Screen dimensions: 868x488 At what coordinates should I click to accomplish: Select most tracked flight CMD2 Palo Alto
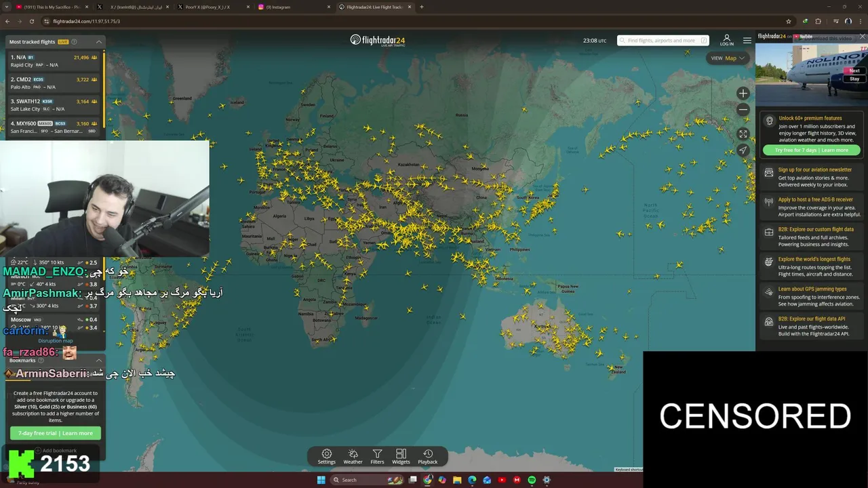click(x=54, y=83)
